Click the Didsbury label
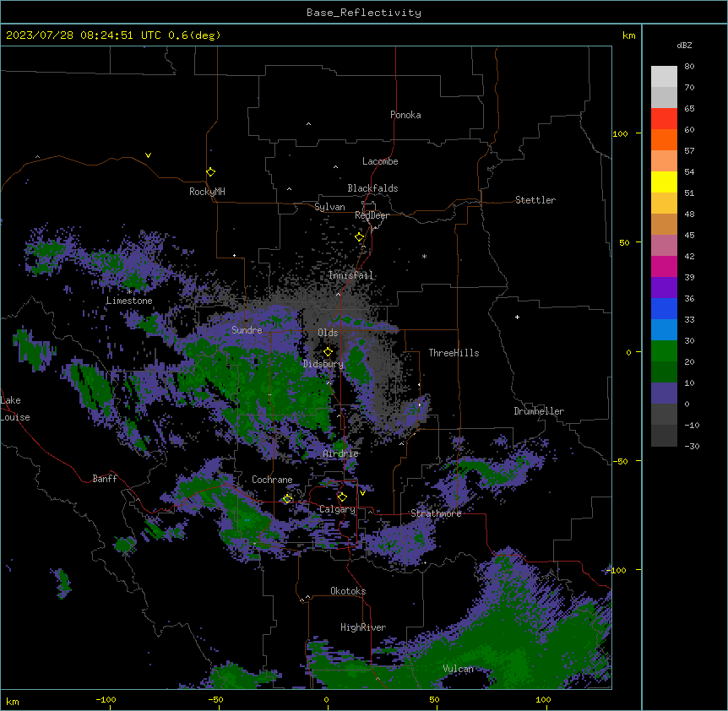Image resolution: width=728 pixels, height=711 pixels. click(x=323, y=364)
